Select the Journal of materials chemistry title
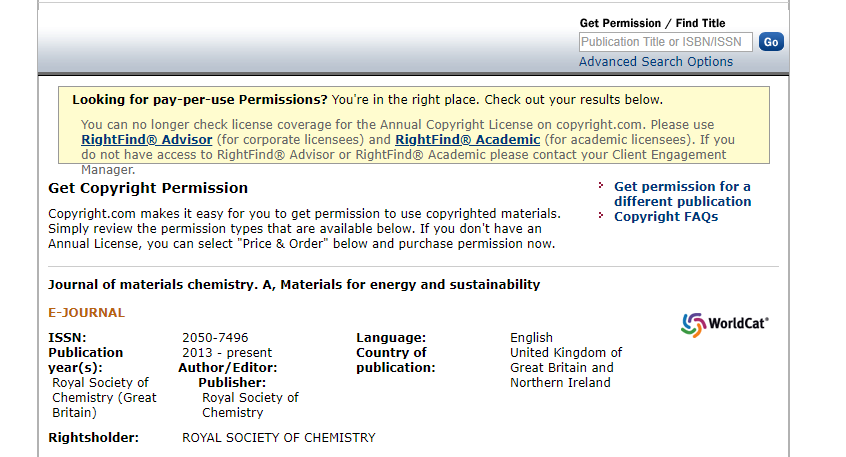This screenshot has height=457, width=846. [294, 285]
